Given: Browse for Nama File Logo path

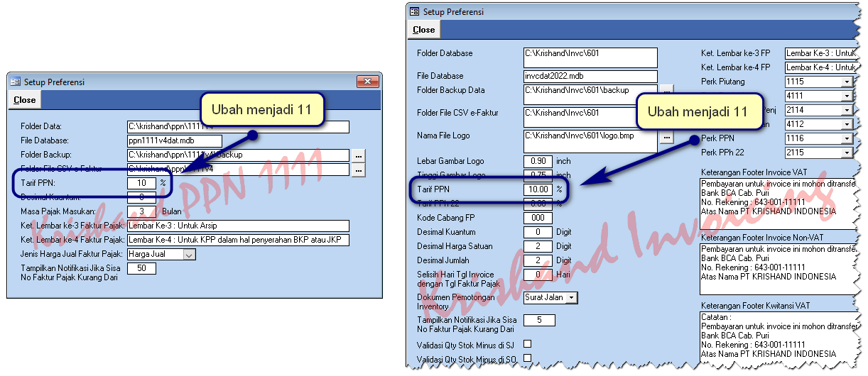Looking at the screenshot, I should tap(666, 137).
